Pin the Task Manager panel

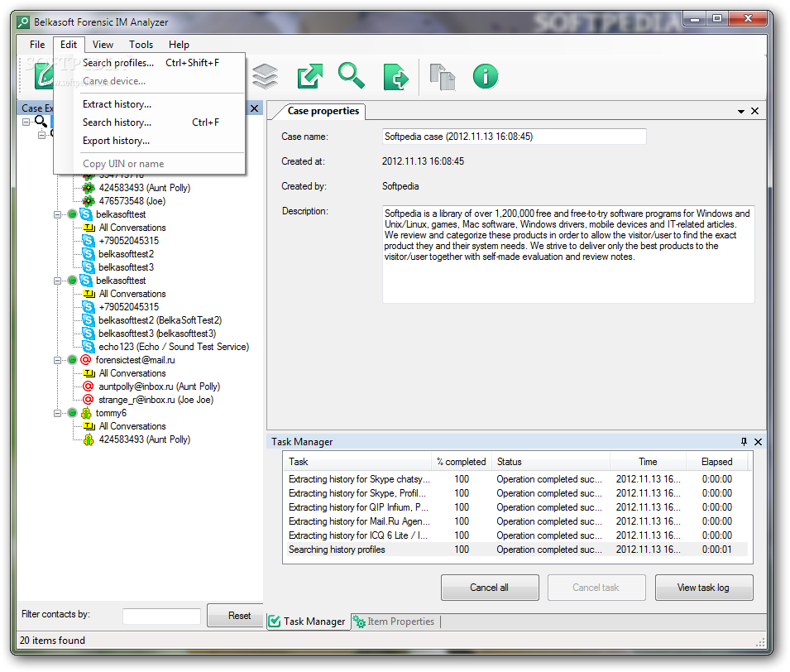pos(744,442)
